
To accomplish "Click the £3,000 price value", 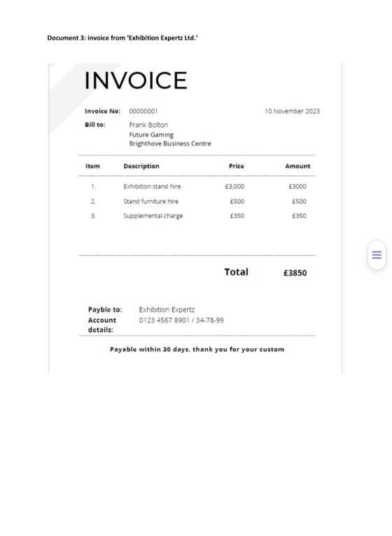I will coord(234,186).
